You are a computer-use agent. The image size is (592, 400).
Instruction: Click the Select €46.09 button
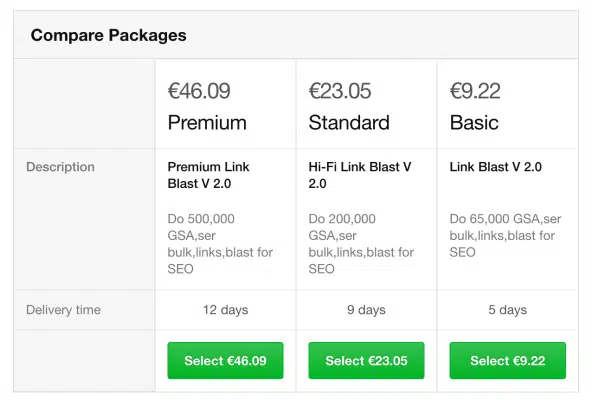pos(225,360)
